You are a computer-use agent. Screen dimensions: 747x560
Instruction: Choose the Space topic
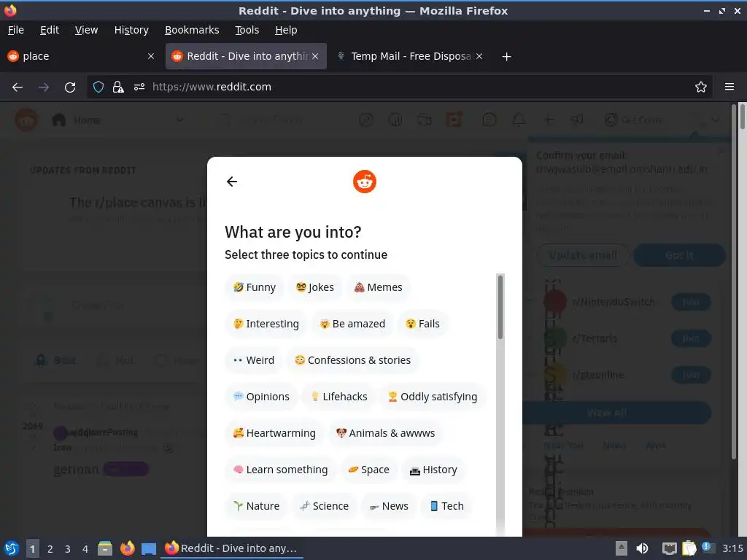[x=368, y=470]
